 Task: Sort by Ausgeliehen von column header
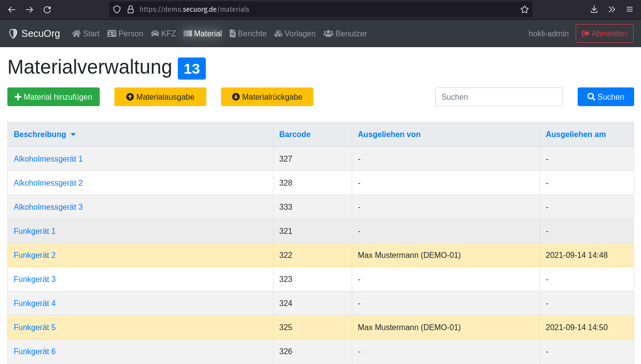(x=389, y=135)
